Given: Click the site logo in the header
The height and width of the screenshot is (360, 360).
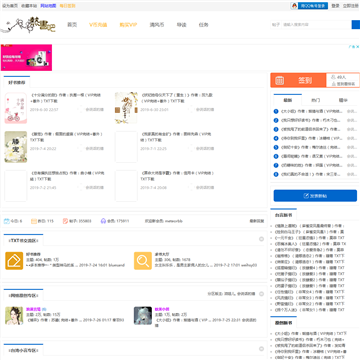Looking at the screenshot, I should tap(28, 25).
